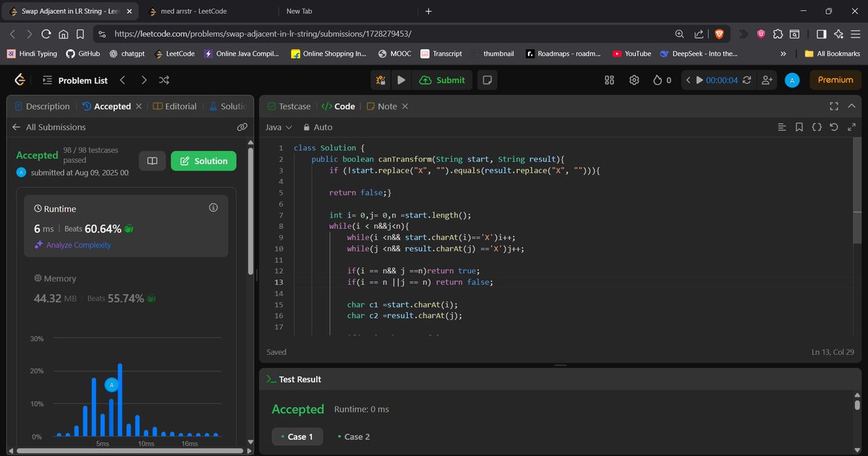Reset the timer with refresh icon

point(747,80)
